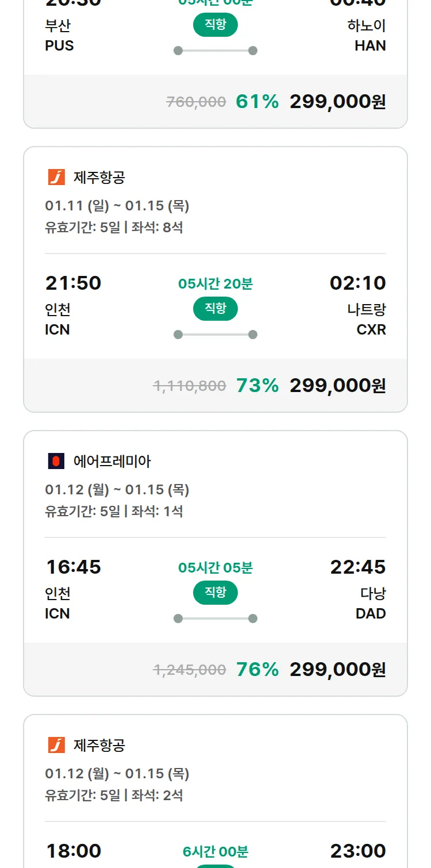The image size is (431, 868).
Task: Click the Air Premia airline logo
Action: [x=56, y=461]
